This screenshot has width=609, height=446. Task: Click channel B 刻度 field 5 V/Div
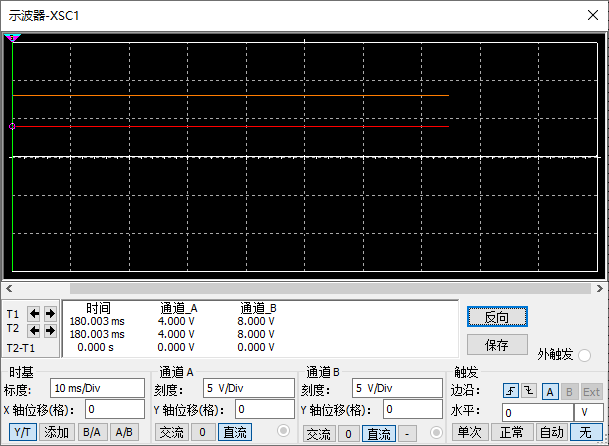397,388
